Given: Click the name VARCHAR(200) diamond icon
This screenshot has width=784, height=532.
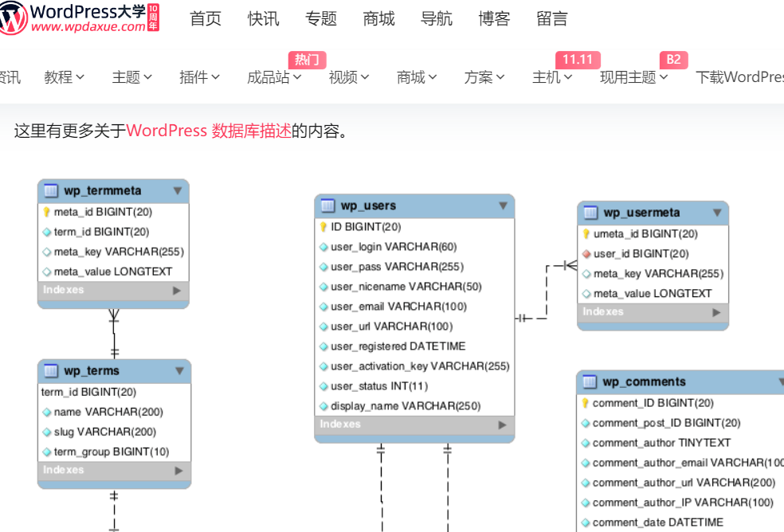Looking at the screenshot, I should coord(47,413).
